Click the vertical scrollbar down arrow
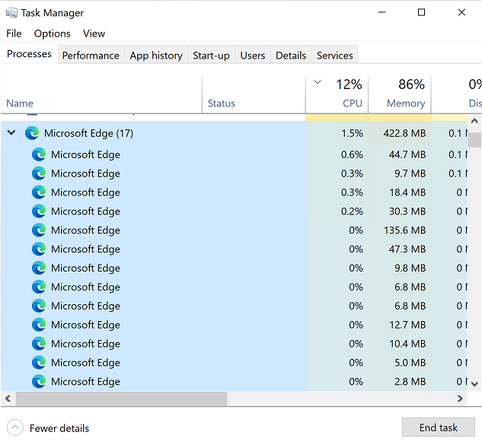The width and height of the screenshot is (482, 448). coord(474,384)
